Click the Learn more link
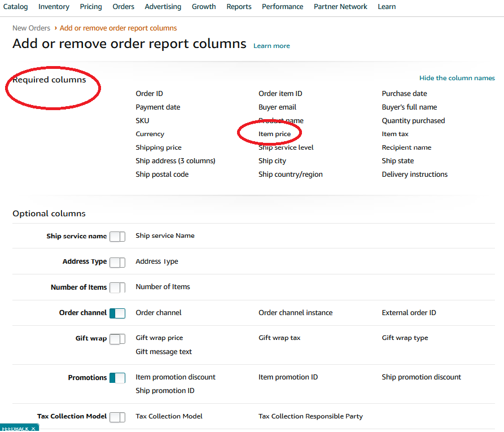Screen dimensions: 504x432 (x=271, y=46)
